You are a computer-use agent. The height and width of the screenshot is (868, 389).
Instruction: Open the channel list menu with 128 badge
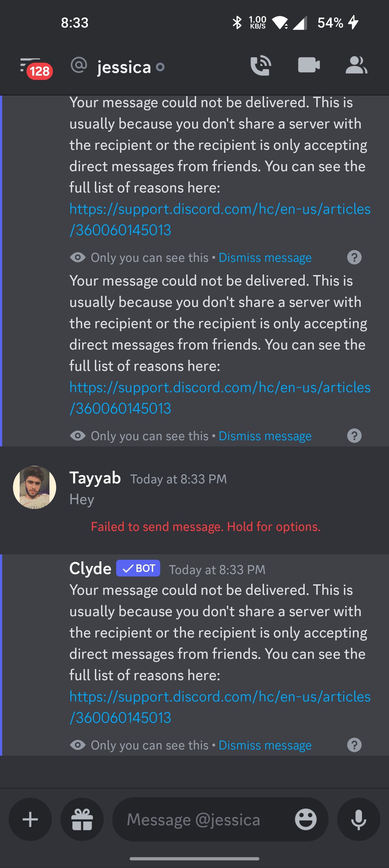point(36,67)
